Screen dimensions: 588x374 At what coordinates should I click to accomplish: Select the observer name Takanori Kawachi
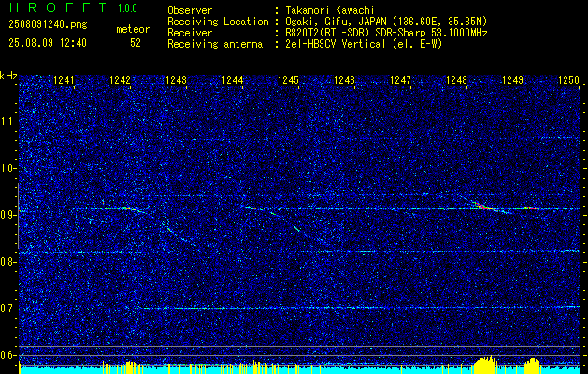point(329,10)
